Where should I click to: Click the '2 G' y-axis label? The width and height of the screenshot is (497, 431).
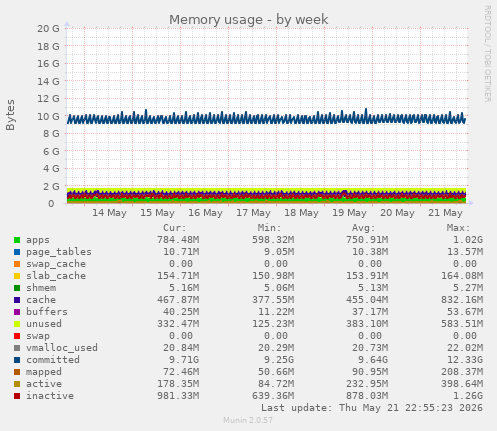51,186
